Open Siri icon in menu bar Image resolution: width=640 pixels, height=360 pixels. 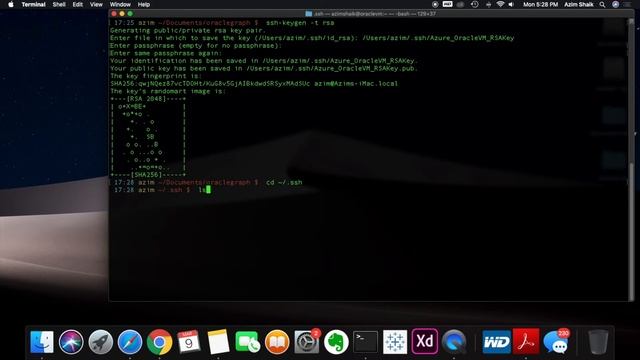point(616,4)
